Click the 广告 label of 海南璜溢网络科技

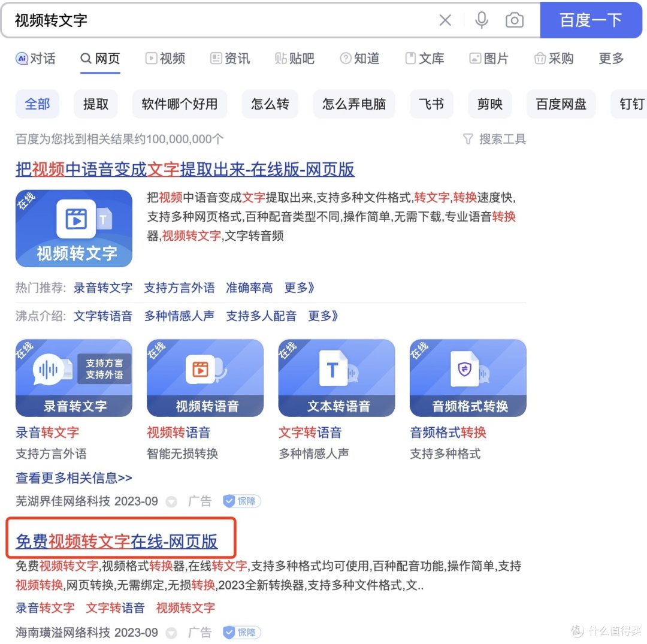tap(199, 633)
